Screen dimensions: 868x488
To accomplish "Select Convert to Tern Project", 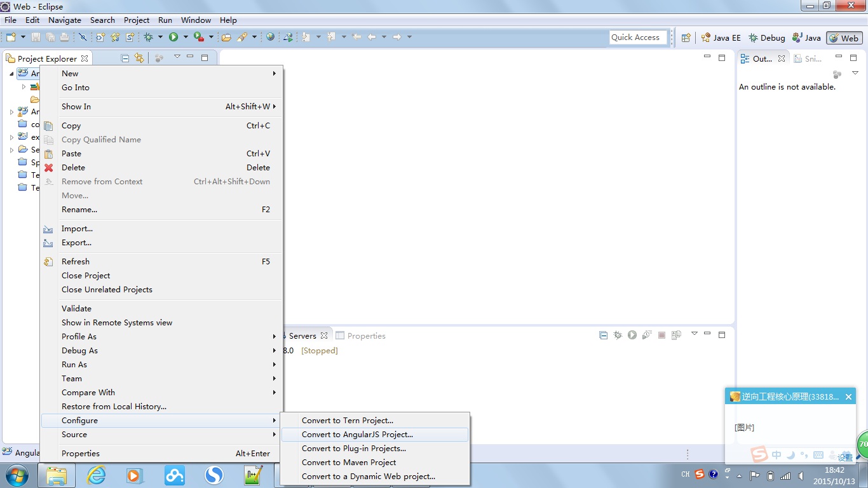I will (375, 421).
